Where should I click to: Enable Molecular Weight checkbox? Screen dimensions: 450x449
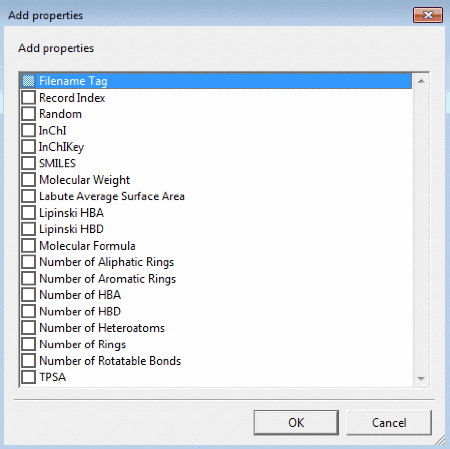coord(28,180)
